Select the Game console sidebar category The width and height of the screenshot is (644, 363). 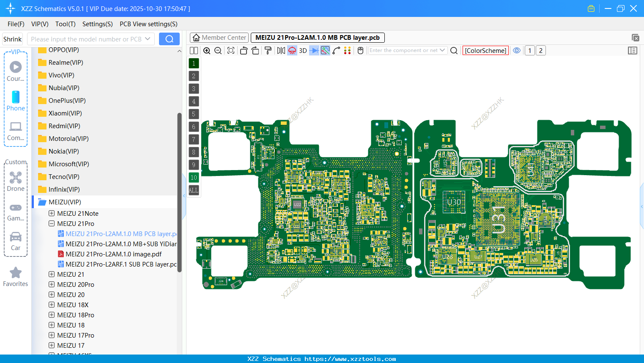[16, 212]
